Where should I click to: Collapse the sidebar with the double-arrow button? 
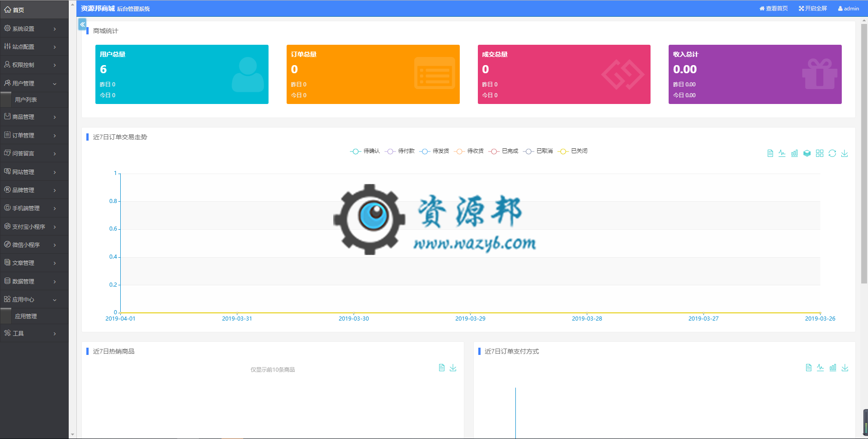point(82,24)
